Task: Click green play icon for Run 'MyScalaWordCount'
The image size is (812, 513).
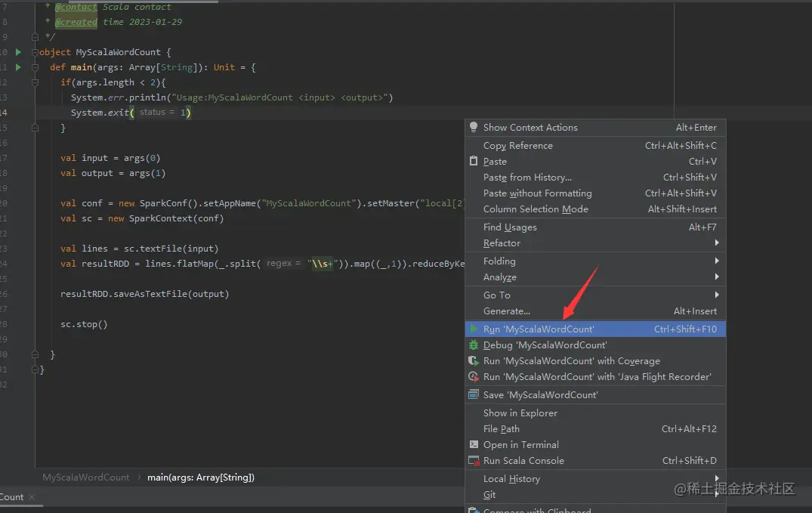Action: tap(474, 329)
